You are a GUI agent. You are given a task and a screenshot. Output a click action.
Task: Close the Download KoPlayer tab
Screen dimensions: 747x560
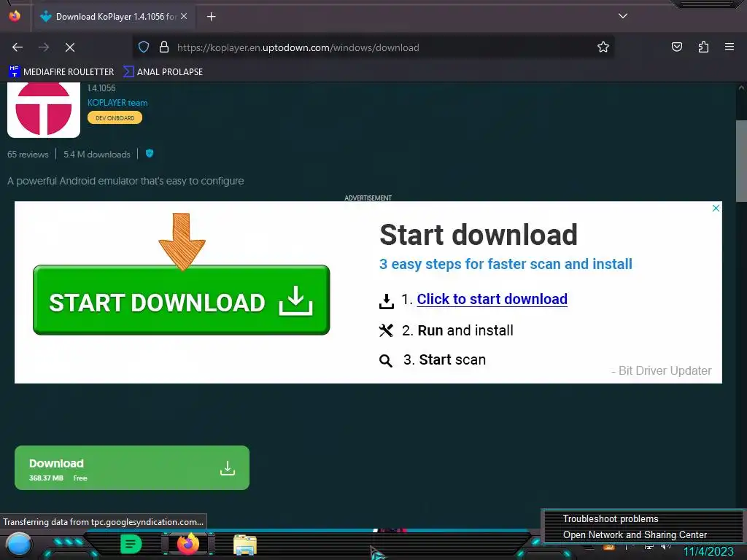point(184,16)
